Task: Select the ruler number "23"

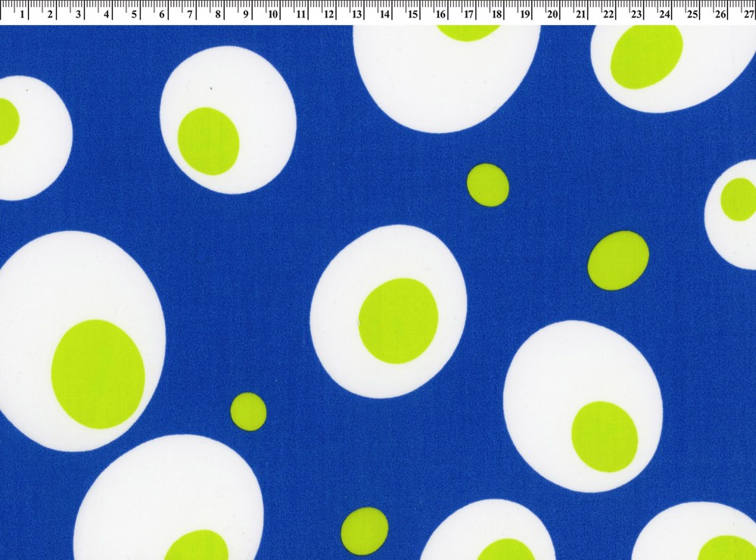Action: coord(636,14)
